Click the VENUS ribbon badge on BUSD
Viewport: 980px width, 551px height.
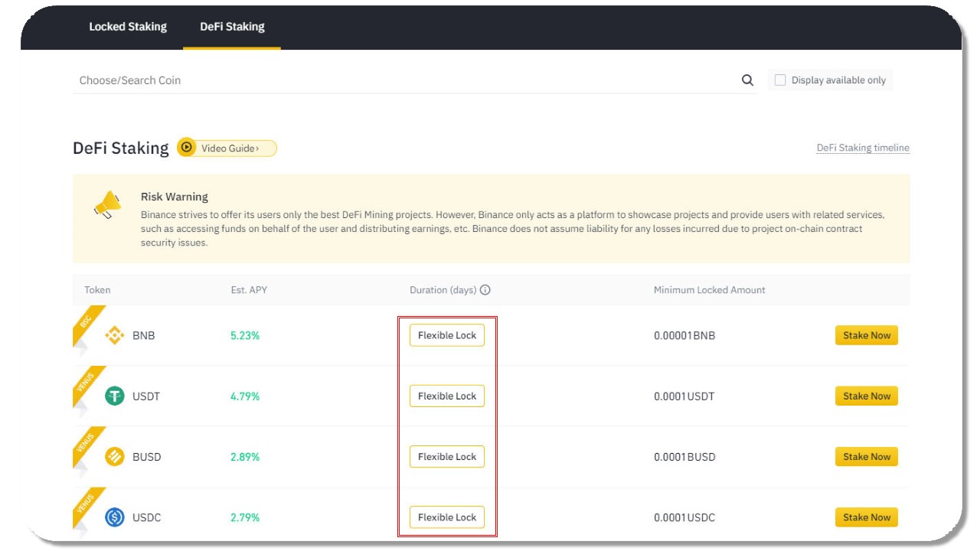pos(87,446)
